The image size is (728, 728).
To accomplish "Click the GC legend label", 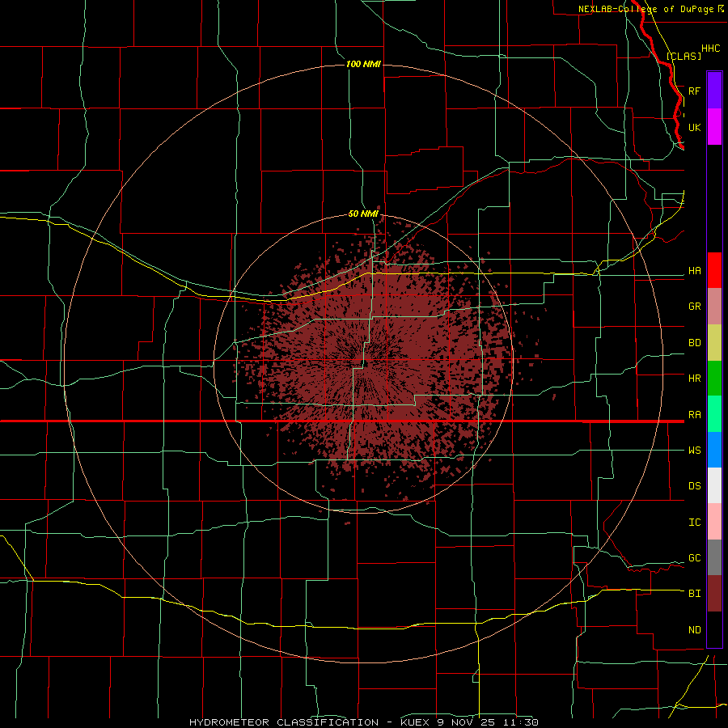I will [694, 558].
